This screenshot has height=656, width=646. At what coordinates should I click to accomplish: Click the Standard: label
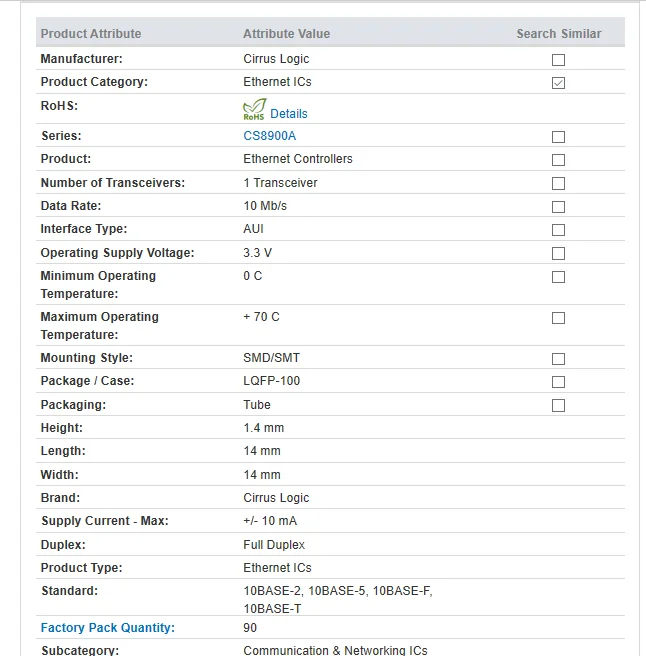pos(69,591)
